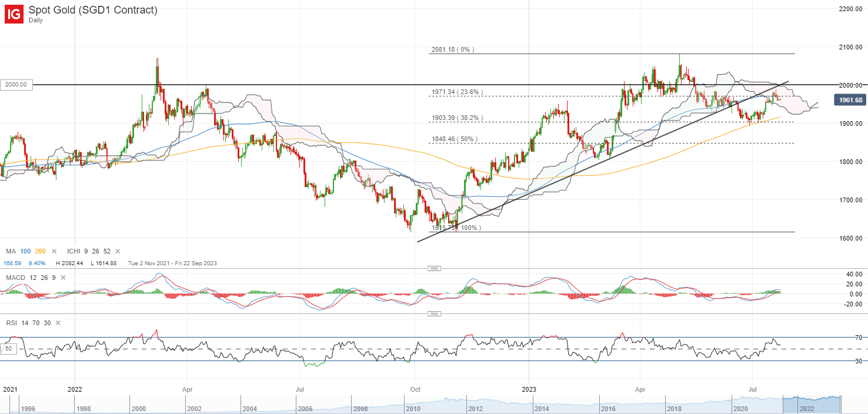Click the RSI 50 level marker
868x414 pixels.
point(8,349)
